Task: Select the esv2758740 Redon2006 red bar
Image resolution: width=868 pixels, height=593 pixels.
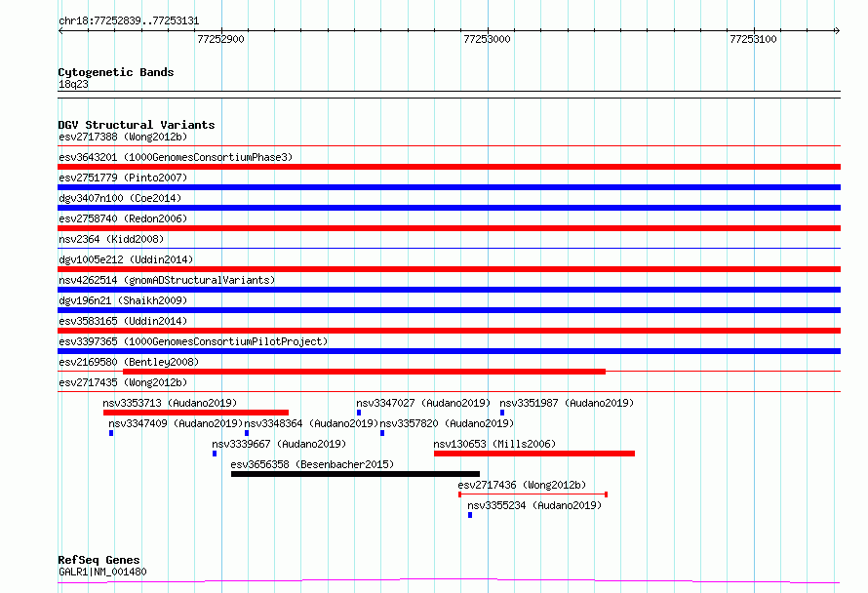Action: [x=449, y=228]
